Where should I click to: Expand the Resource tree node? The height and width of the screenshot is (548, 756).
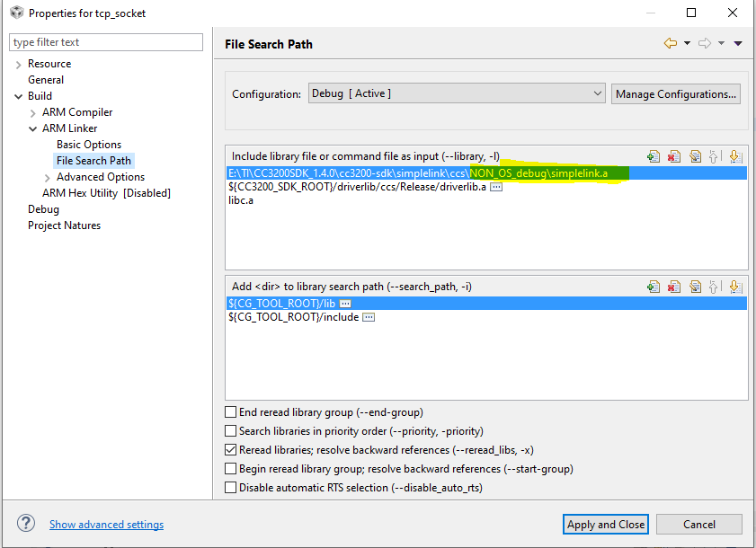(19, 64)
